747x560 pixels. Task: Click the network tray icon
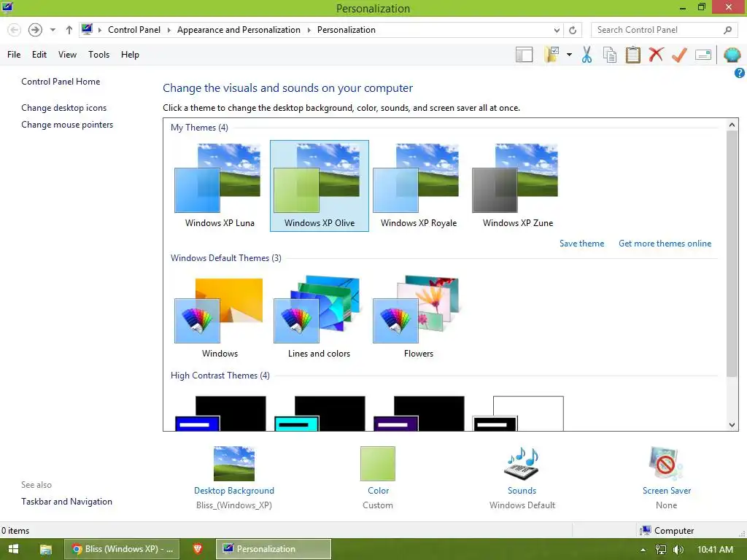tap(661, 550)
